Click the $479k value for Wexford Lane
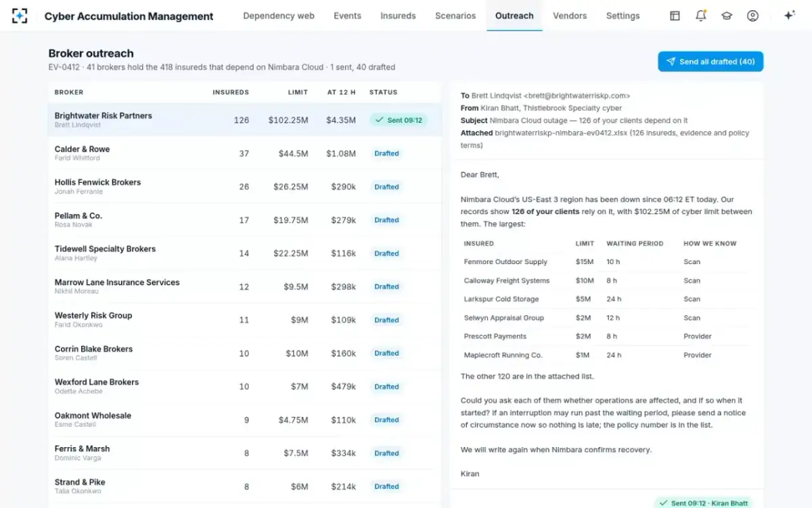Image resolution: width=812 pixels, height=508 pixels. click(x=344, y=387)
